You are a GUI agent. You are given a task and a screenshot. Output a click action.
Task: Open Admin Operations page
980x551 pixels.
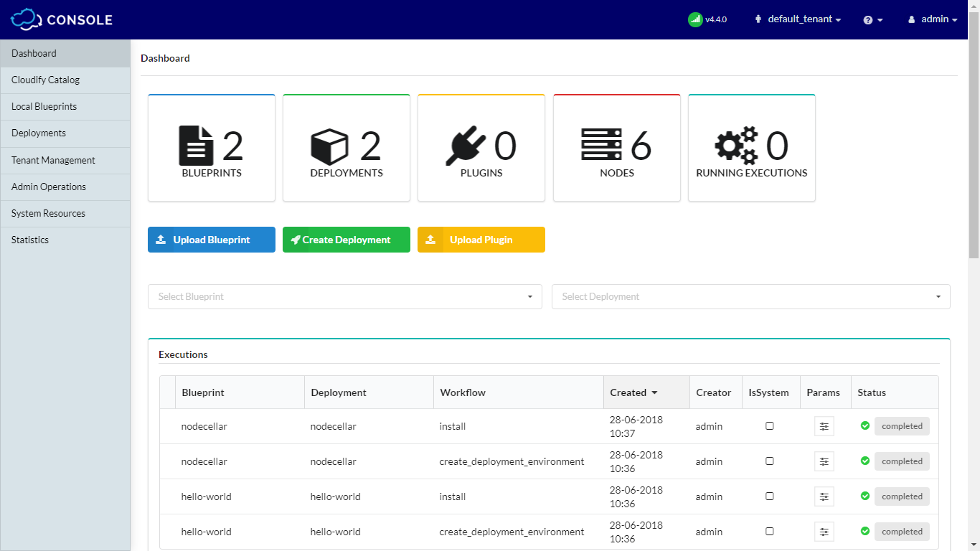[x=65, y=187]
